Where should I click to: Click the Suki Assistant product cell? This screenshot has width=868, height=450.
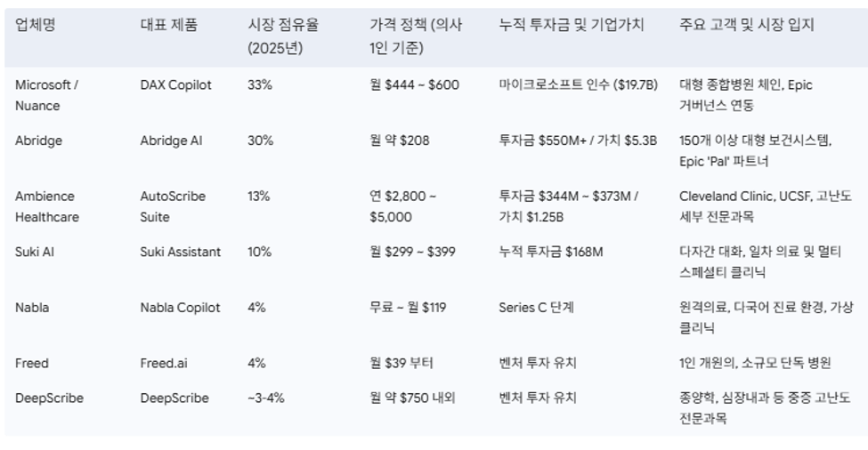click(181, 252)
